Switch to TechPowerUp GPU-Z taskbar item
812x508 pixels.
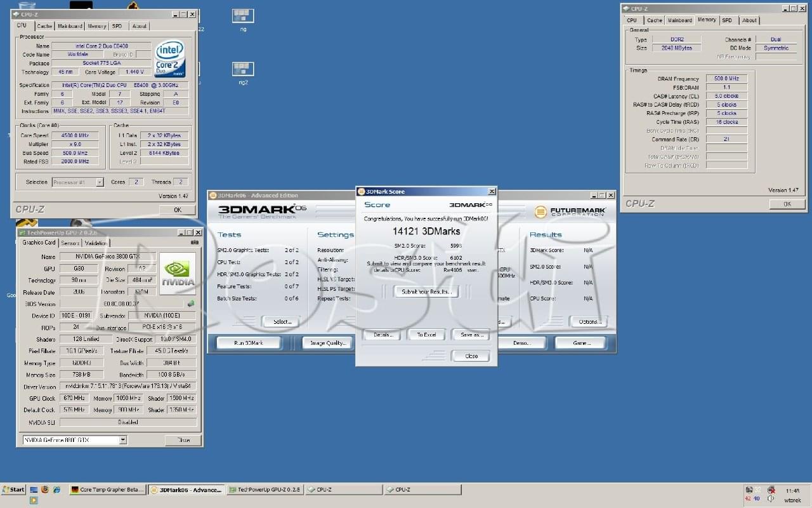pyautogui.click(x=265, y=490)
